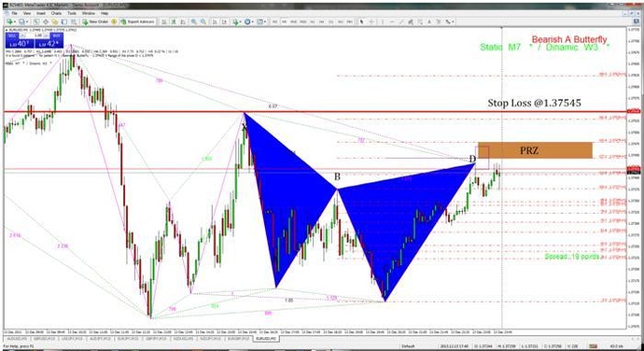The width and height of the screenshot is (644, 351).
Task: Select the Horizontal Line drawing tool
Action: pos(392,21)
